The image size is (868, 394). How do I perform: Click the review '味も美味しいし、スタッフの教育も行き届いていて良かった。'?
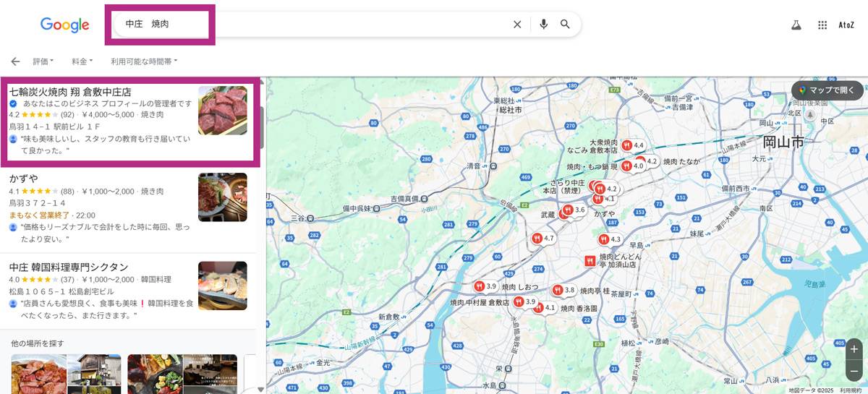coord(104,145)
